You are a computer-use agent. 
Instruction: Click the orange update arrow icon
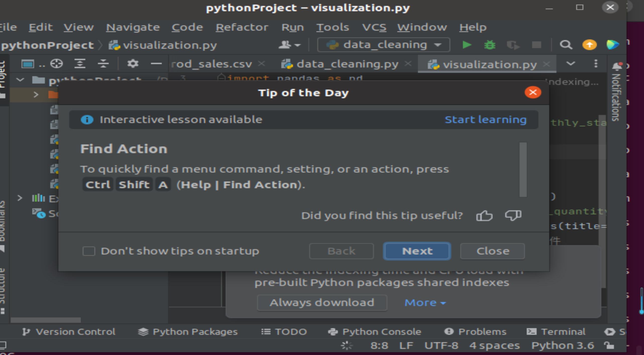589,45
